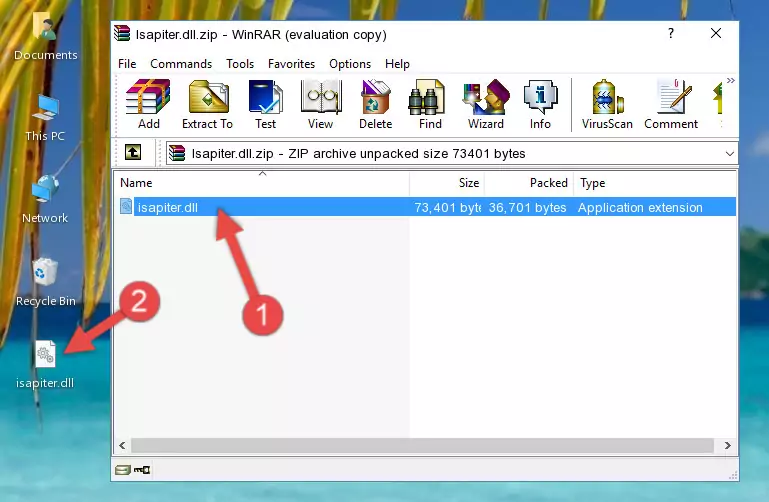Open the Find binoculars tool

point(430,104)
